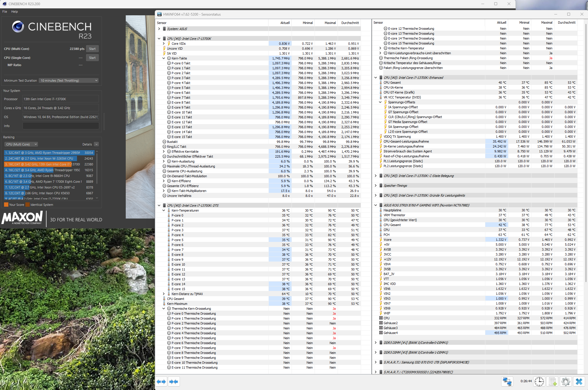Viewport: 588px width, 390px height.
Task: Open the File menu in Cinebench
Action: point(5,12)
